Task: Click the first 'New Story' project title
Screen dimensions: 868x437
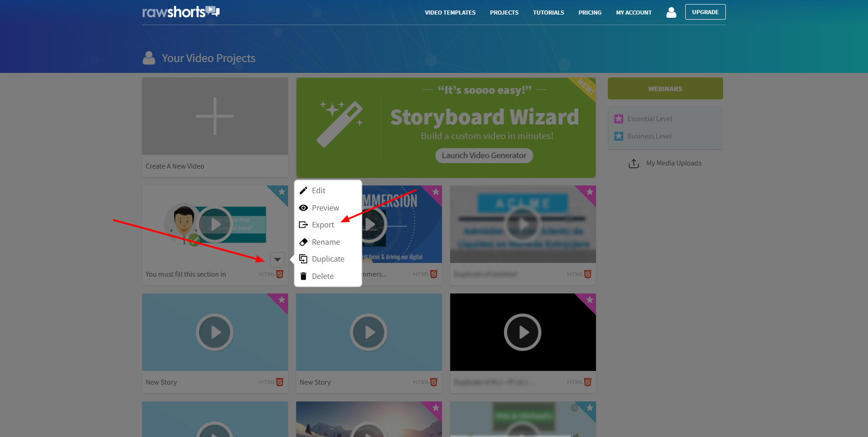Action: tap(161, 382)
